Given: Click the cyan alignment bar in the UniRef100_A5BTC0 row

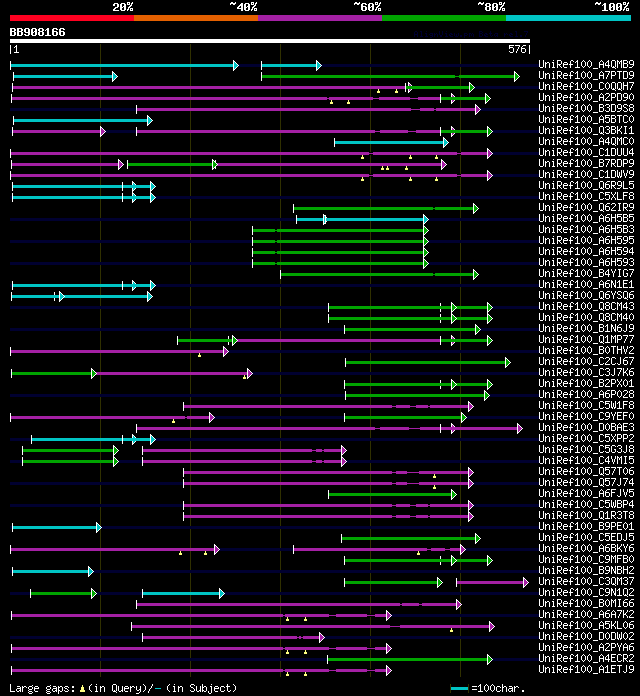Looking at the screenshot, I should point(83,120).
